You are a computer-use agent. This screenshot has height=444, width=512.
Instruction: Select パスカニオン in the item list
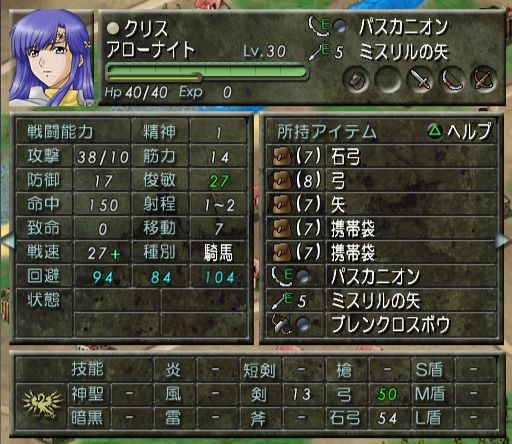click(382, 276)
